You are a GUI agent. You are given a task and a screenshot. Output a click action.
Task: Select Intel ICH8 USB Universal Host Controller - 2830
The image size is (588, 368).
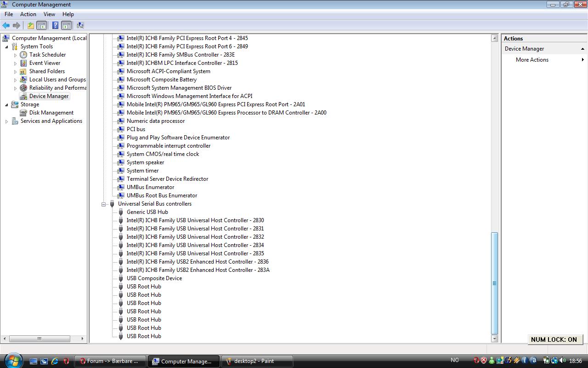195,220
